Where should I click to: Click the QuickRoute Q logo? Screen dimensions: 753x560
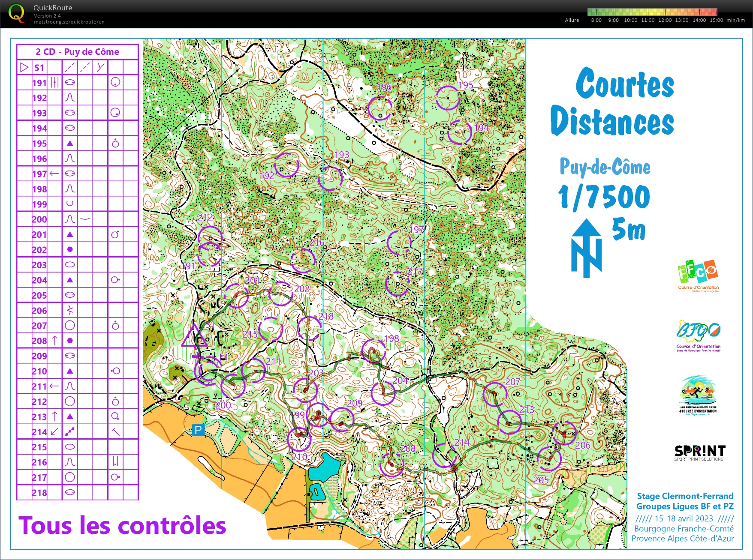(16, 13)
